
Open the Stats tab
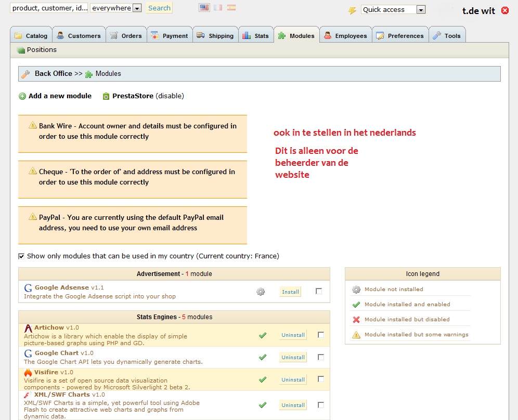point(256,36)
